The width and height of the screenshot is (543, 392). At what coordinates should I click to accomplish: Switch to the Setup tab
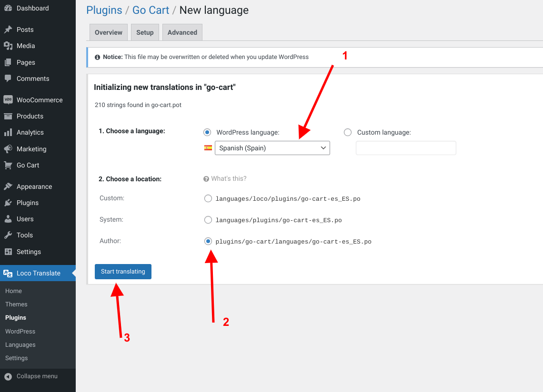coord(145,32)
